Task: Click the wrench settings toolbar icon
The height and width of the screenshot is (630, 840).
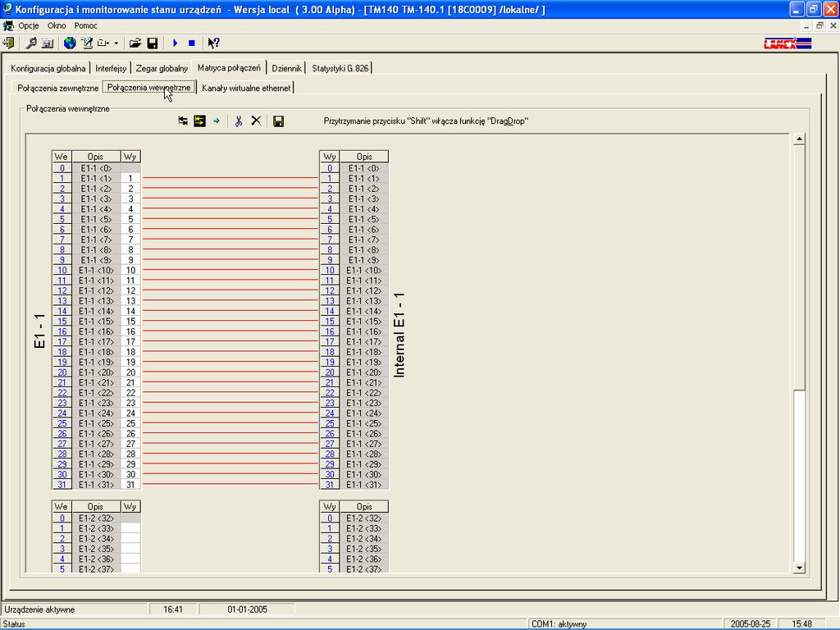Action: pyautogui.click(x=31, y=43)
